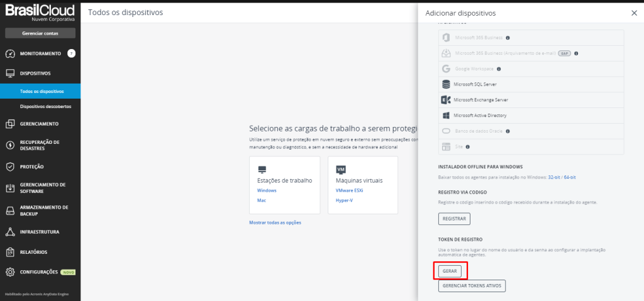Click the Infraestrutura network icon
The height and width of the screenshot is (301, 644).
click(x=10, y=232)
